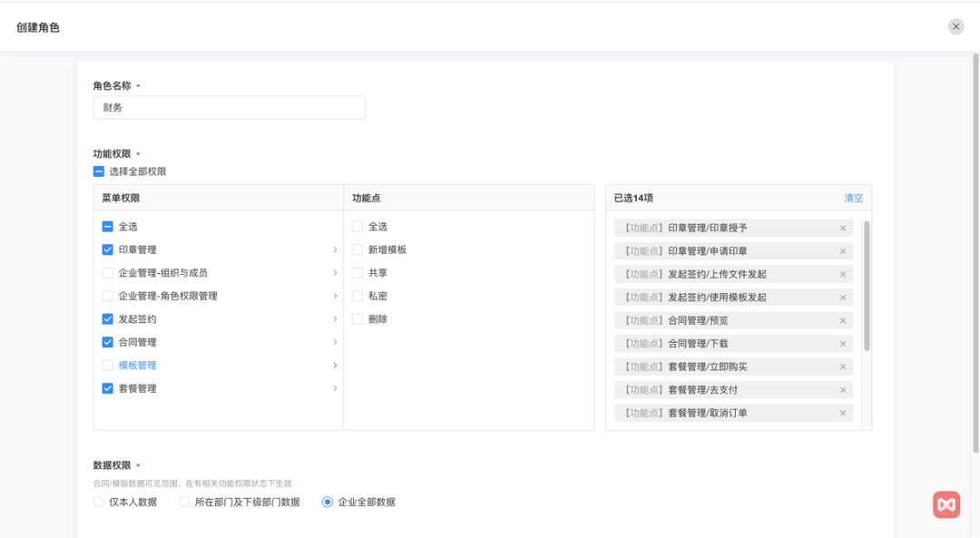Screen dimensions: 980x538
Task: Remove 印章管理/申请印章 from selected list
Action: pyautogui.click(x=842, y=251)
